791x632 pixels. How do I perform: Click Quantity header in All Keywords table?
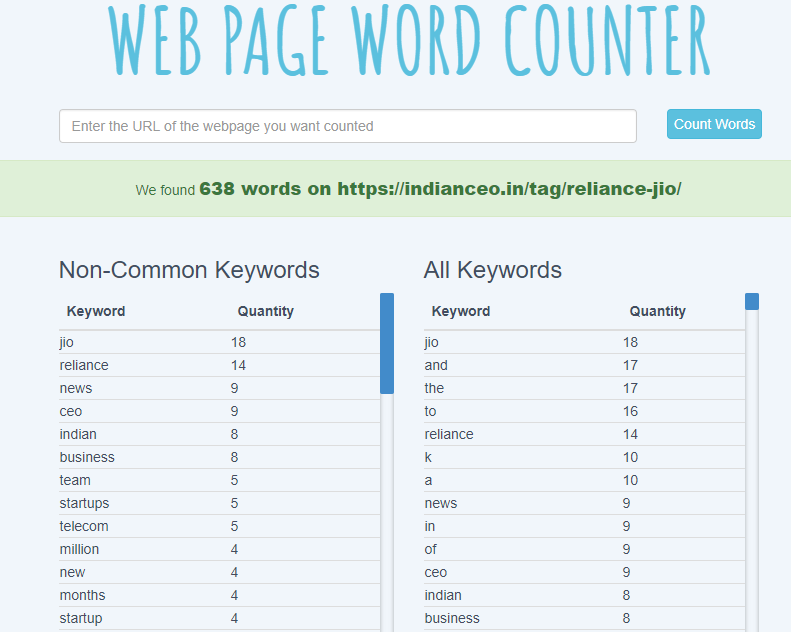pyautogui.click(x=657, y=311)
